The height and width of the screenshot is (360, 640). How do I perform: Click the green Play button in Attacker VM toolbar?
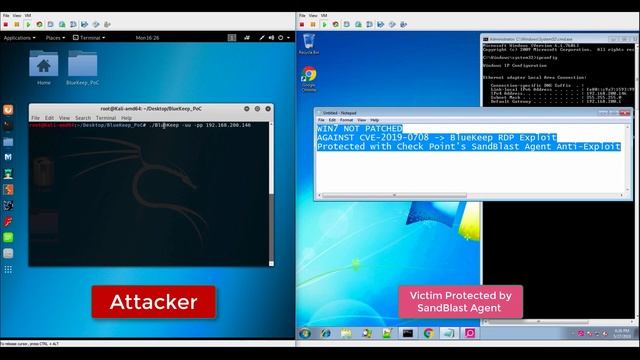click(x=28, y=25)
